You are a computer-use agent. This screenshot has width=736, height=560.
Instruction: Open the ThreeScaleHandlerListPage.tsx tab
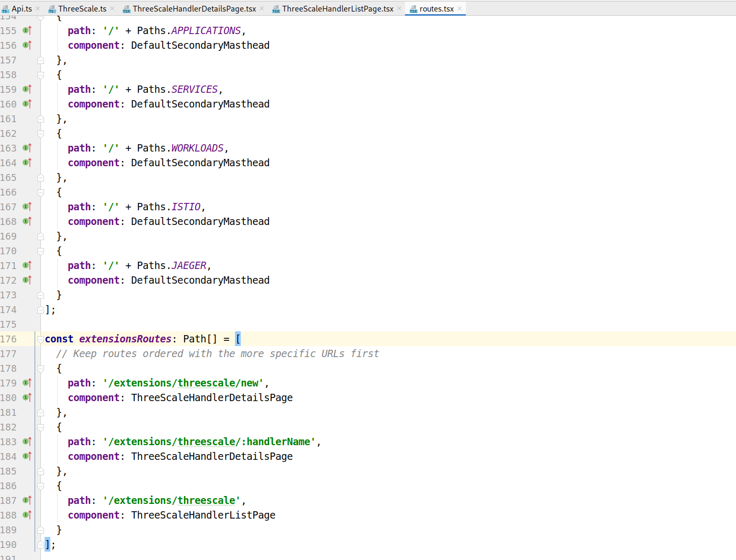pyautogui.click(x=338, y=8)
